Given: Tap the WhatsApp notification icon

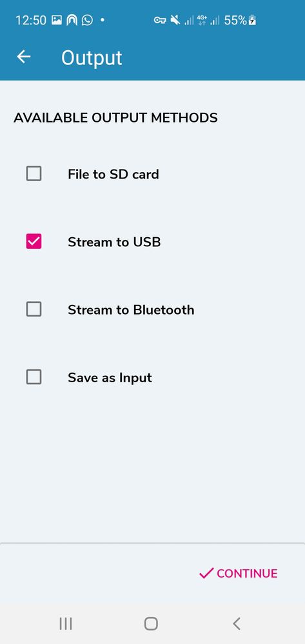Looking at the screenshot, I should [87, 20].
